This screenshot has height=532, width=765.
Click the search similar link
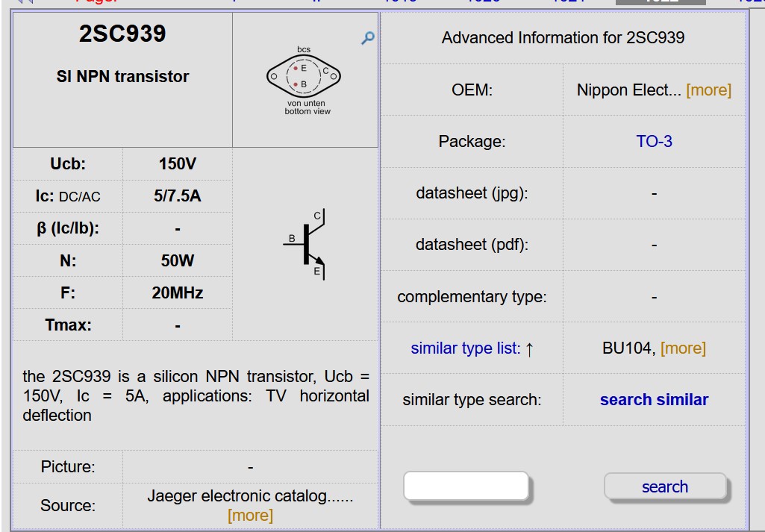coord(654,400)
